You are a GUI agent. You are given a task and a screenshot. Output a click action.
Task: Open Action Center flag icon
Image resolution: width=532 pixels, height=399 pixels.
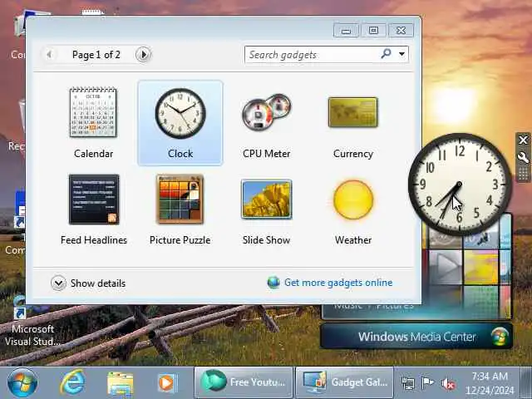click(427, 383)
